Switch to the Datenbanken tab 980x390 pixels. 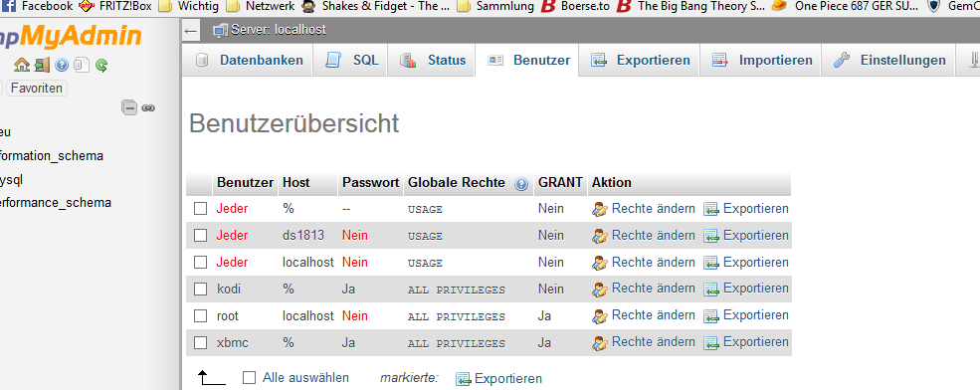(x=248, y=60)
